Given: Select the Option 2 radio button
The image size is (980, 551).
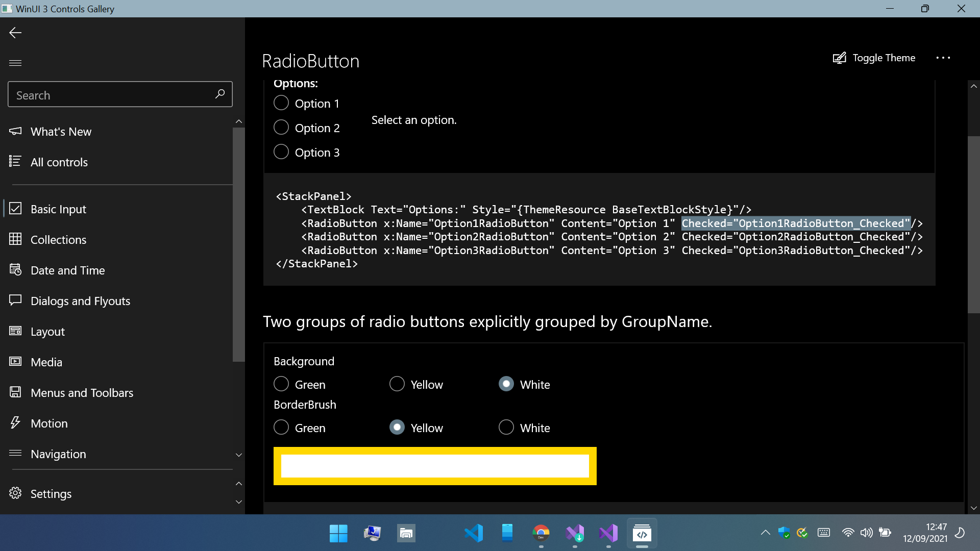Looking at the screenshot, I should coord(281,127).
